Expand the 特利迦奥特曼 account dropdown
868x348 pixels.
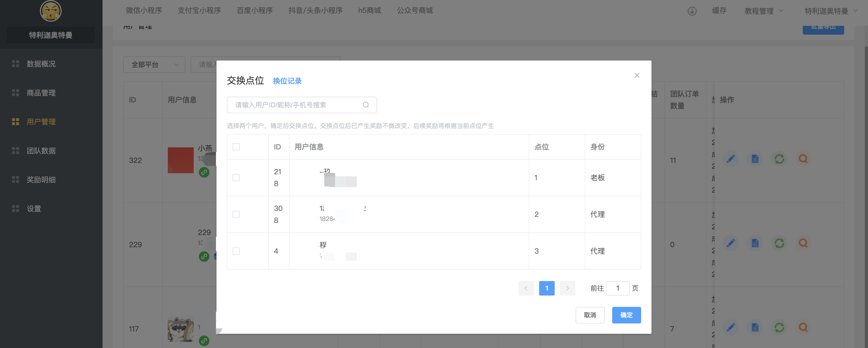tap(830, 11)
